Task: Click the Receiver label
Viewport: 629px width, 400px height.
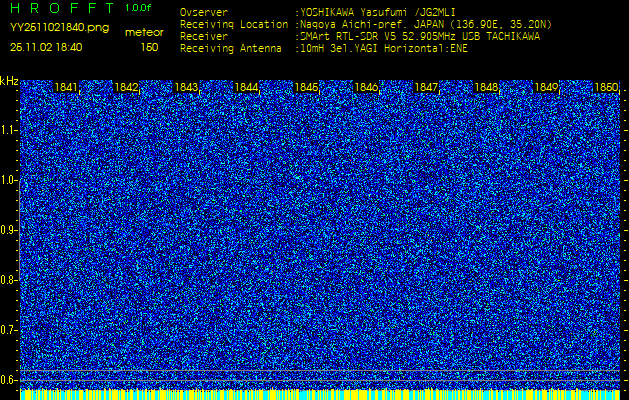Action: pyautogui.click(x=204, y=37)
